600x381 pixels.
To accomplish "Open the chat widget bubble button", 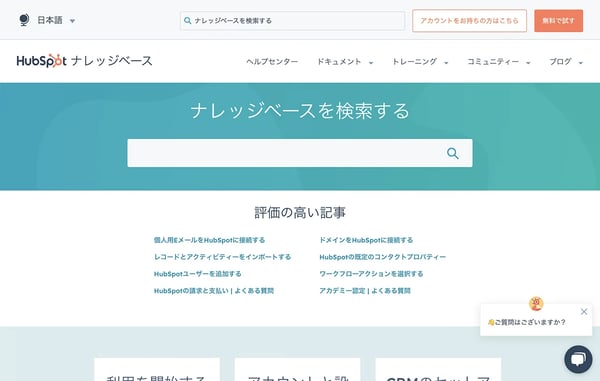I will coord(578,360).
